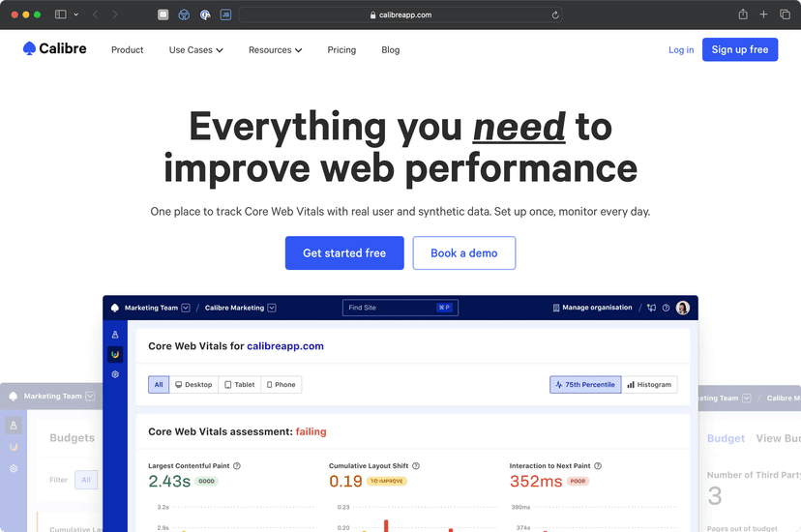Screen dimensions: 801x532
Task: Show the Safari tab overview
Action: click(785, 15)
